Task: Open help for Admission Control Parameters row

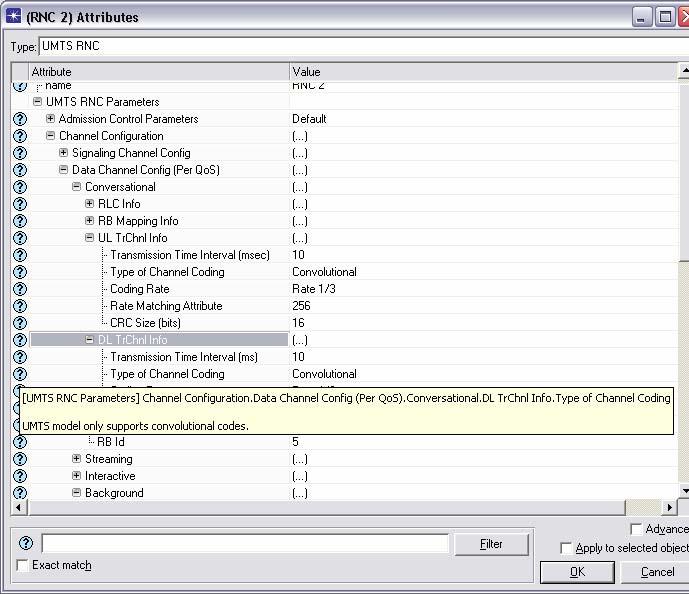Action: point(20,119)
